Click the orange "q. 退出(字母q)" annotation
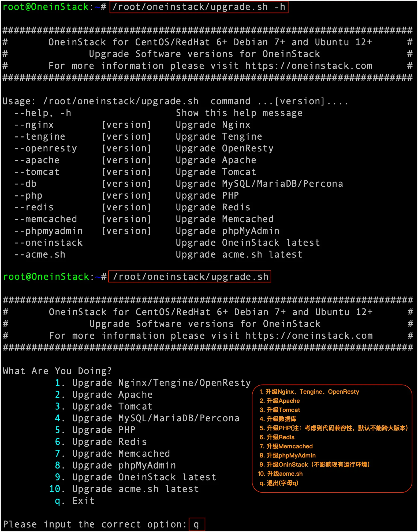Viewport: 418px width, 532px height. [279, 483]
